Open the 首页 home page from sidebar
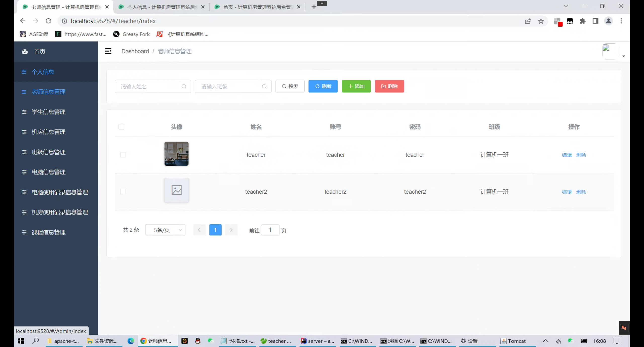This screenshot has height=347, width=644. click(x=39, y=52)
